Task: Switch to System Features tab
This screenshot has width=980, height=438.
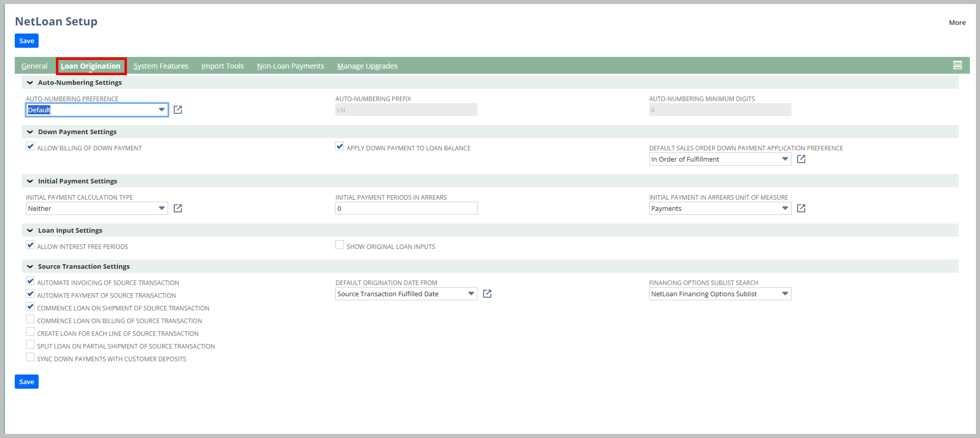Action: pyautogui.click(x=161, y=66)
